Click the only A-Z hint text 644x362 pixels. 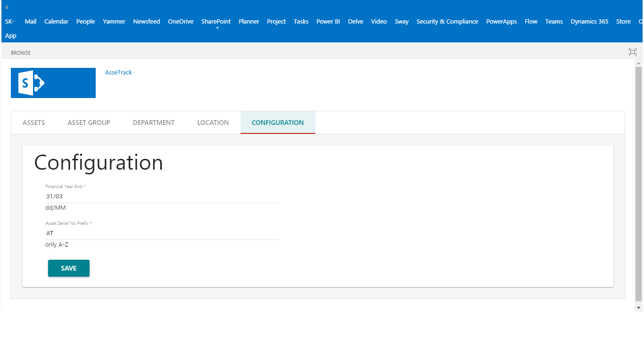(x=57, y=245)
